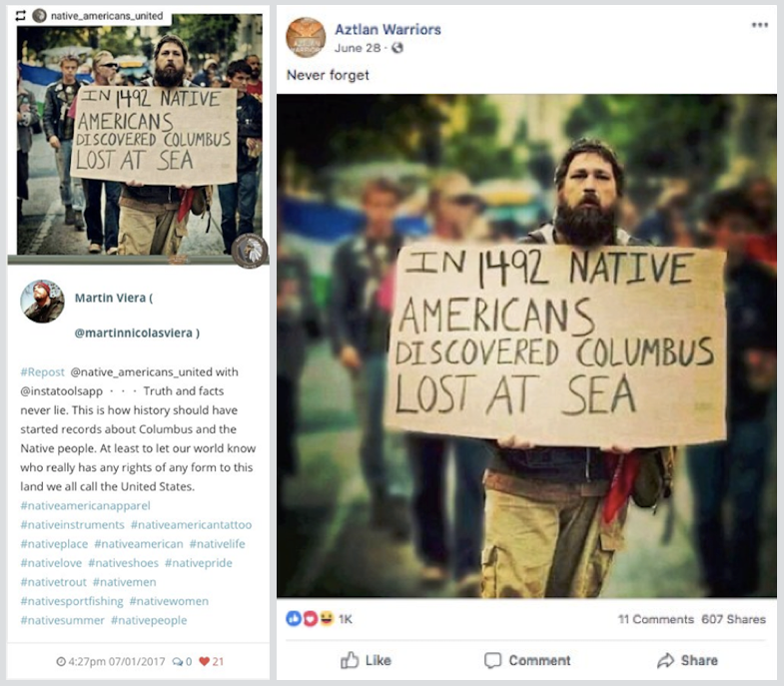Open the Aztlan Warriors page link
The width and height of the screenshot is (784, 686).
point(388,30)
